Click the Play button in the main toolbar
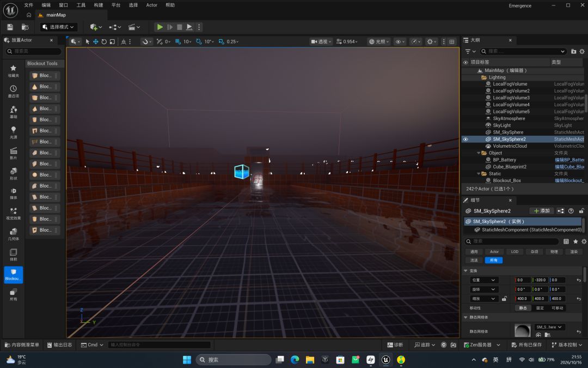The height and width of the screenshot is (368, 588). (160, 27)
